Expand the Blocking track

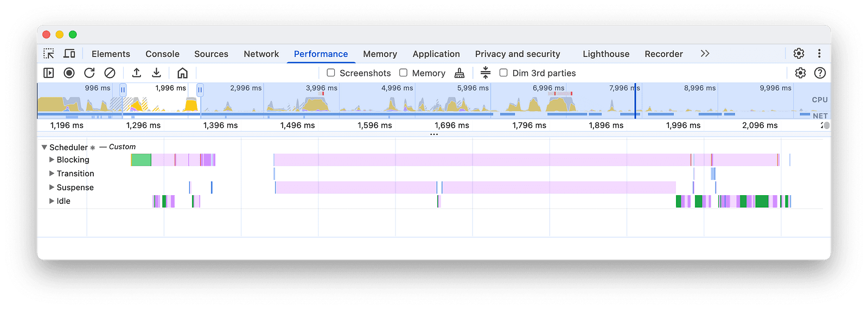(x=52, y=159)
